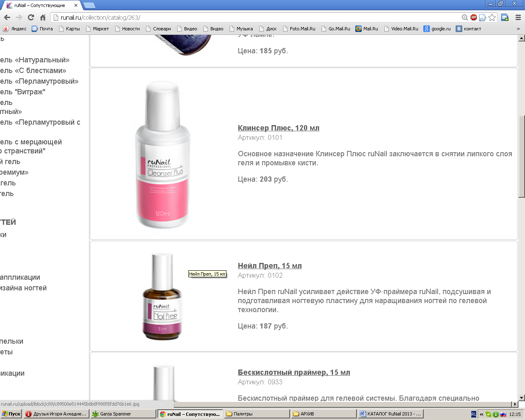The width and height of the screenshot is (525, 420).
Task: Open the Нейл Преп, 15 мл product link
Action: (x=270, y=266)
